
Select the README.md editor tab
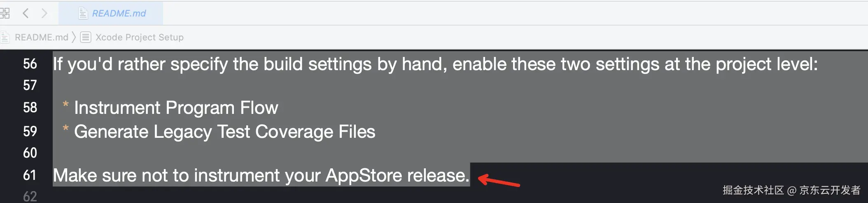(119, 13)
